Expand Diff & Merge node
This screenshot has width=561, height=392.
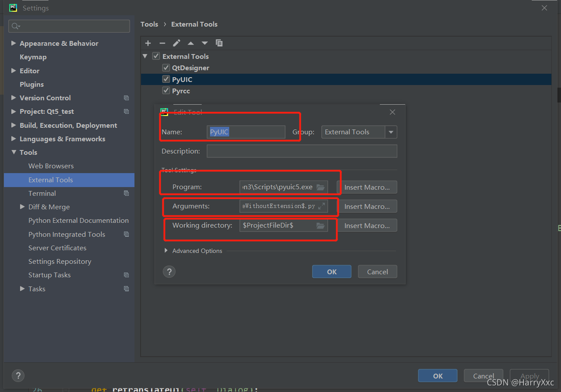[x=22, y=207]
